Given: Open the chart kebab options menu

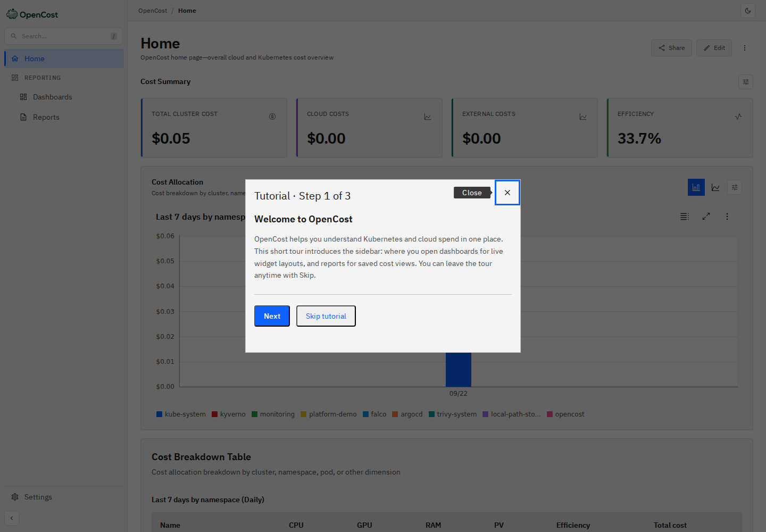Looking at the screenshot, I should tap(727, 217).
